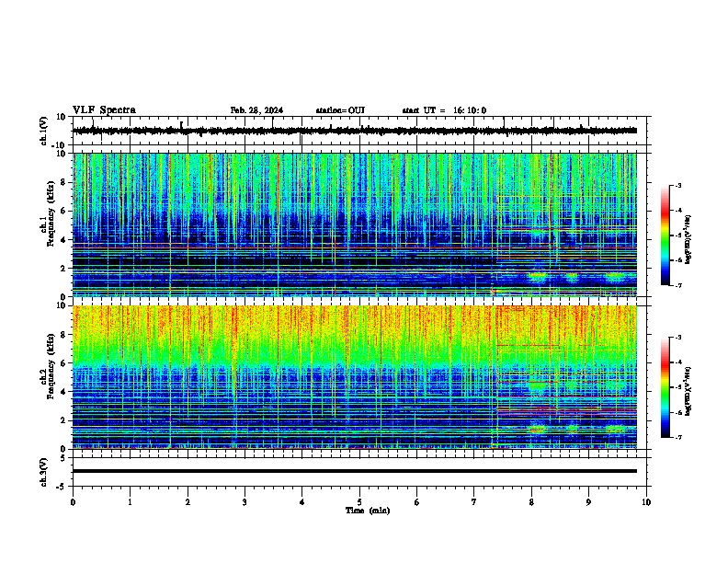Click time axis tick label "5"
This screenshot has width=728, height=563.
click(359, 502)
